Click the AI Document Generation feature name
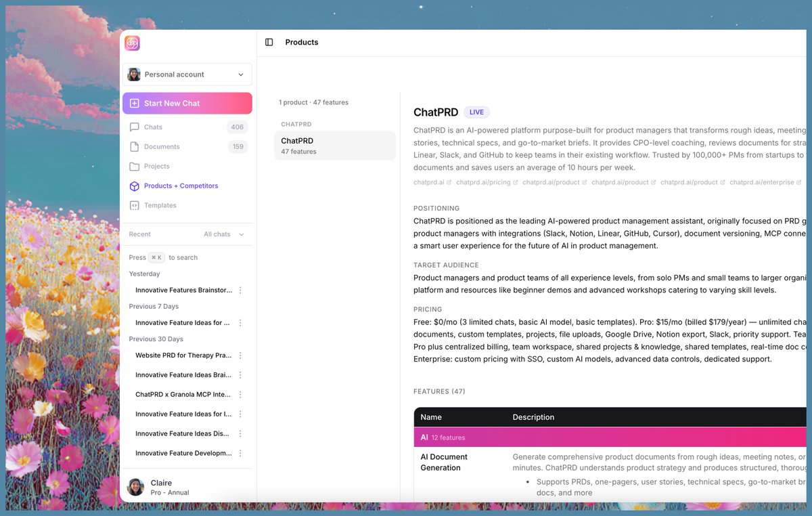The height and width of the screenshot is (516, 812). 444,463
